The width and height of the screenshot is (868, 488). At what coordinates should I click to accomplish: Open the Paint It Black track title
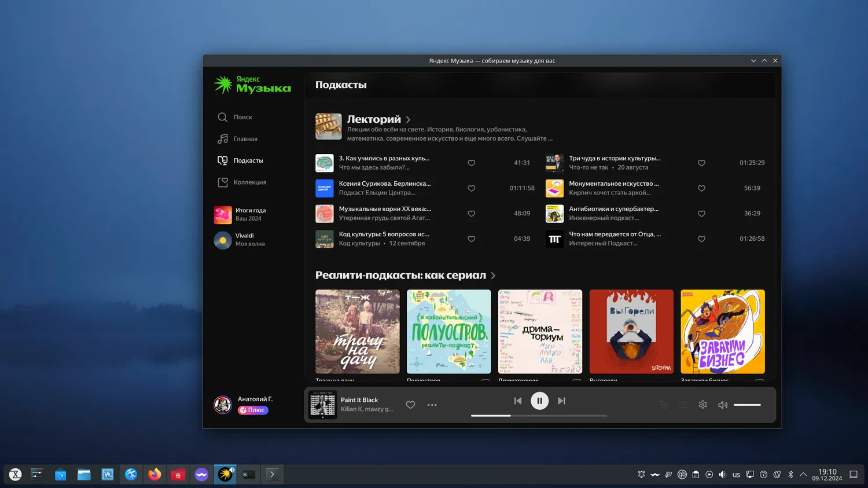(359, 400)
